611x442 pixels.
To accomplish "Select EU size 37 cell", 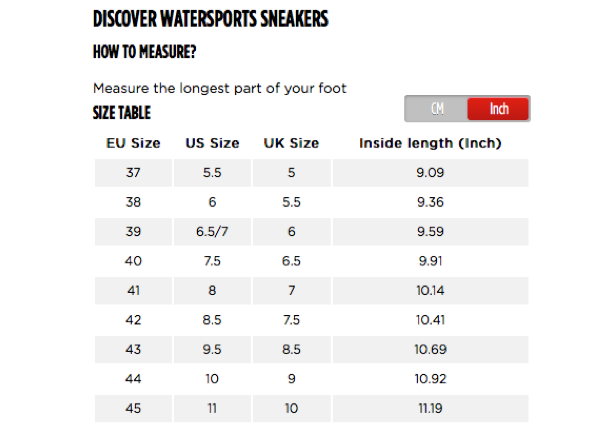I will point(133,173).
